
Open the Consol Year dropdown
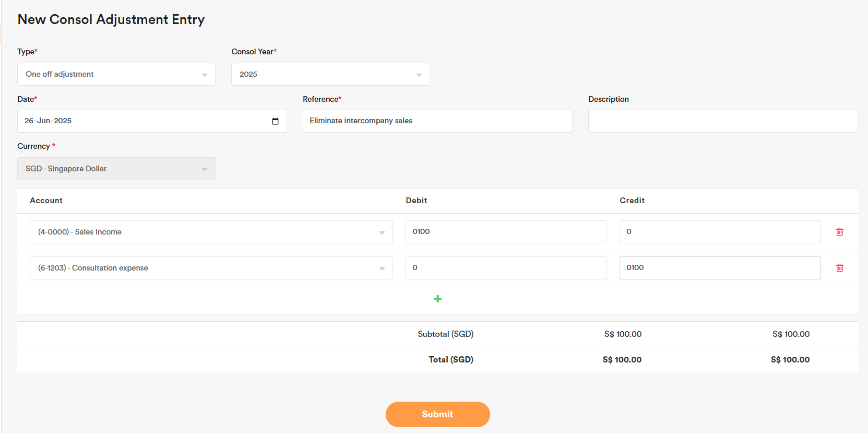330,74
